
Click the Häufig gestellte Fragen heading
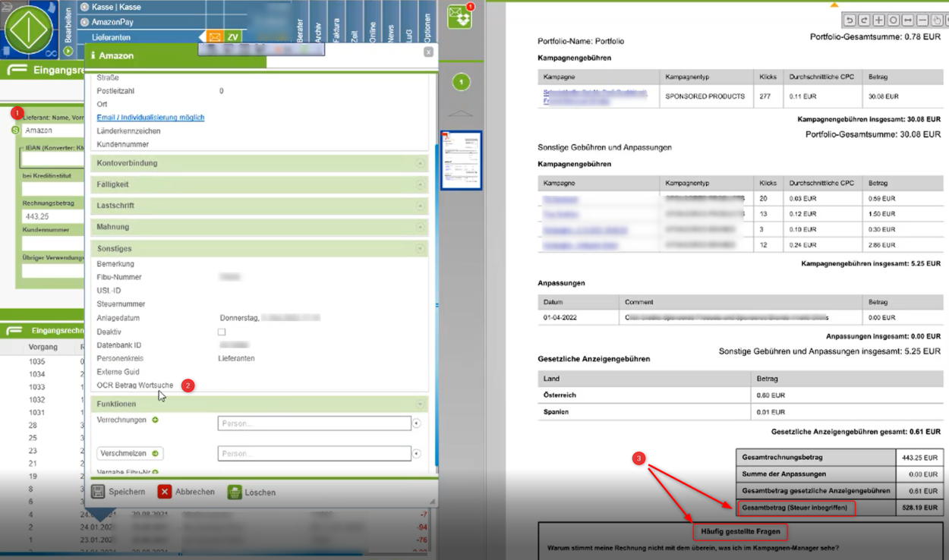pyautogui.click(x=740, y=531)
